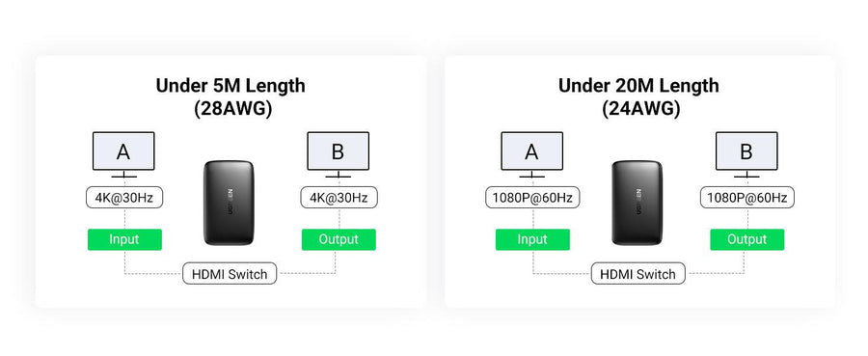Viewport: 868px width, 356px height.
Task: Click monitor B icon in 5M panel
Action: [338, 154]
